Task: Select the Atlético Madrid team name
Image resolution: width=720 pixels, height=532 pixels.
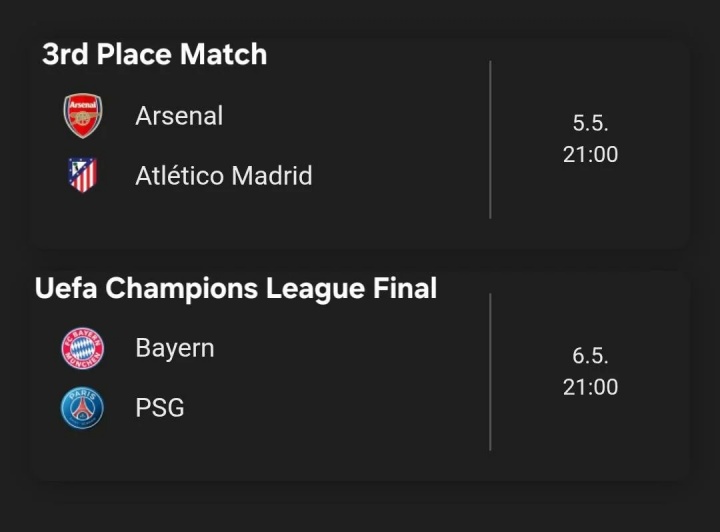Action: 224,176
